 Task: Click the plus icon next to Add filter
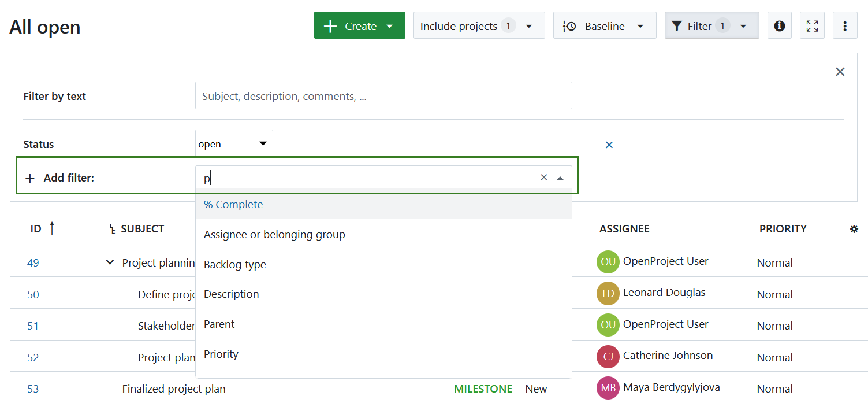point(30,178)
